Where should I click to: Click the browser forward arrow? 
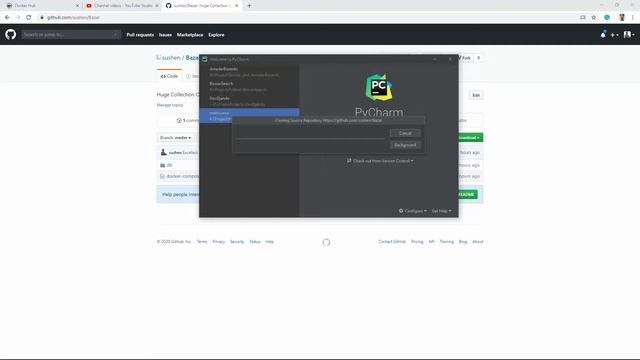pyautogui.click(x=18, y=18)
